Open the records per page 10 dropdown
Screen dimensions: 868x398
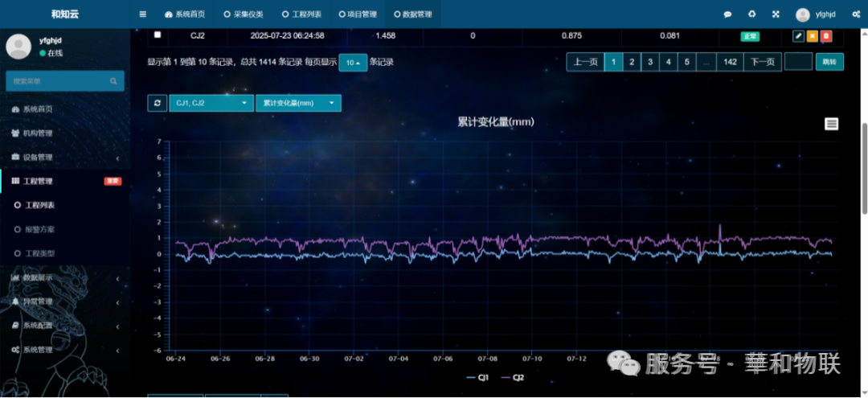[x=353, y=63]
